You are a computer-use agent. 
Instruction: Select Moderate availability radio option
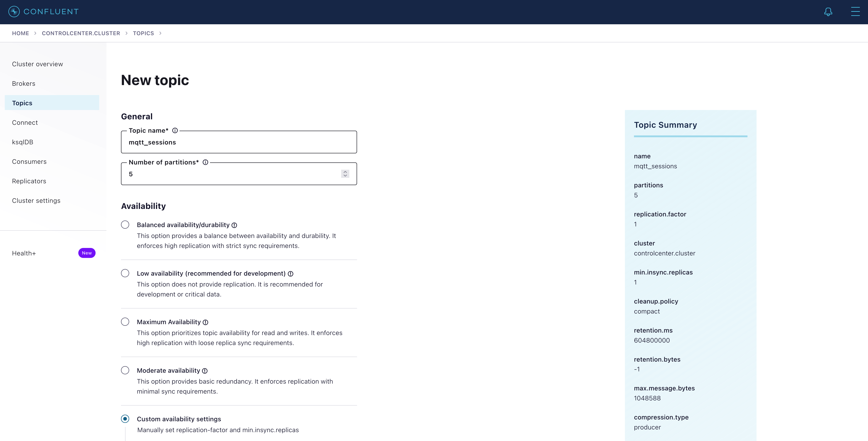125,370
